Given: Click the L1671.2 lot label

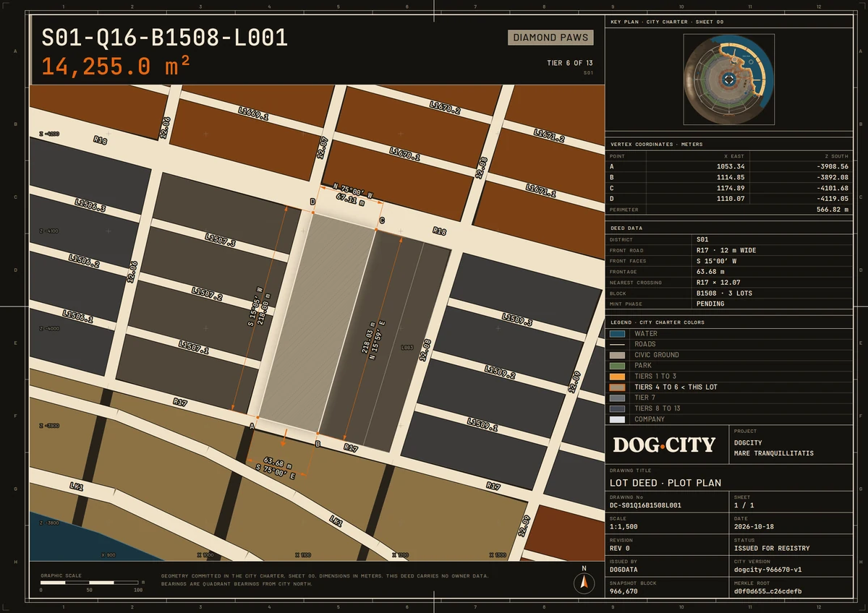Looking at the screenshot, I should pos(550,136).
